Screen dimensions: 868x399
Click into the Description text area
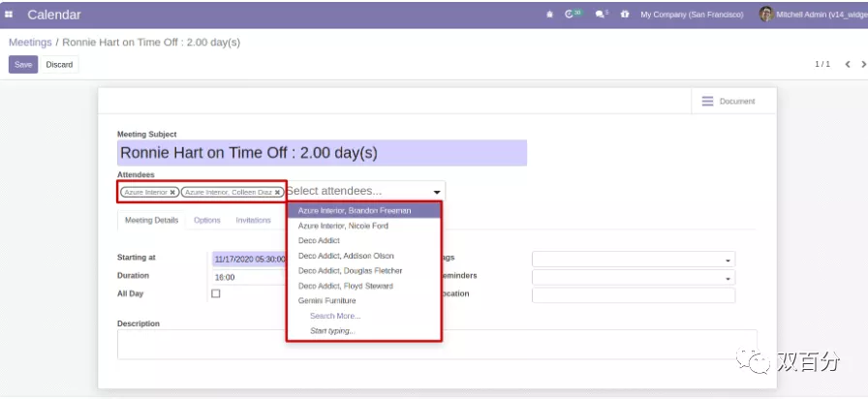click(437, 344)
